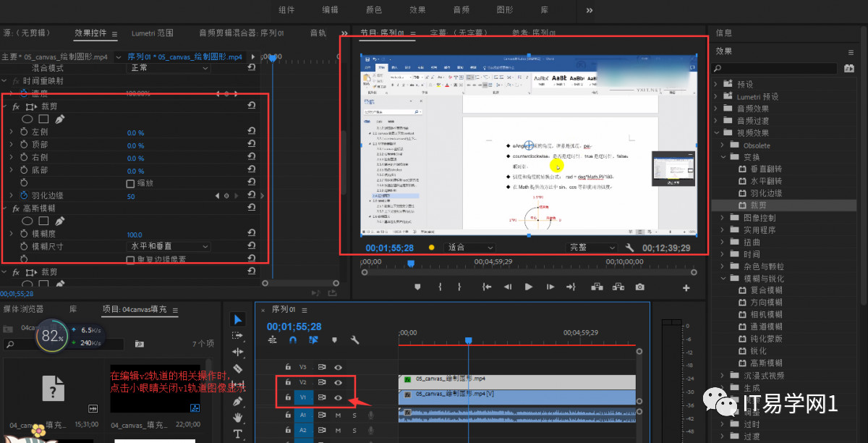The image size is (868, 443).
Task: Toggle lock on the V2 track
Action: pos(288,381)
